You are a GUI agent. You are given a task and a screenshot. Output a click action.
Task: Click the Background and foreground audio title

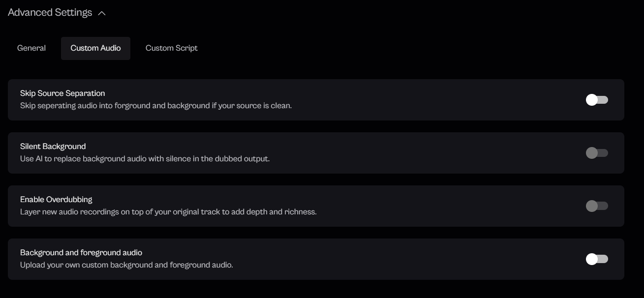81,253
